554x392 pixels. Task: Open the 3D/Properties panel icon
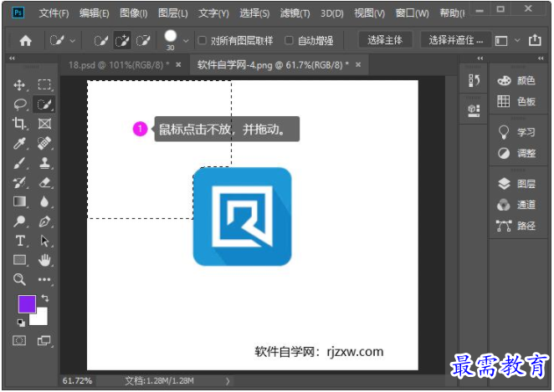coord(474,111)
